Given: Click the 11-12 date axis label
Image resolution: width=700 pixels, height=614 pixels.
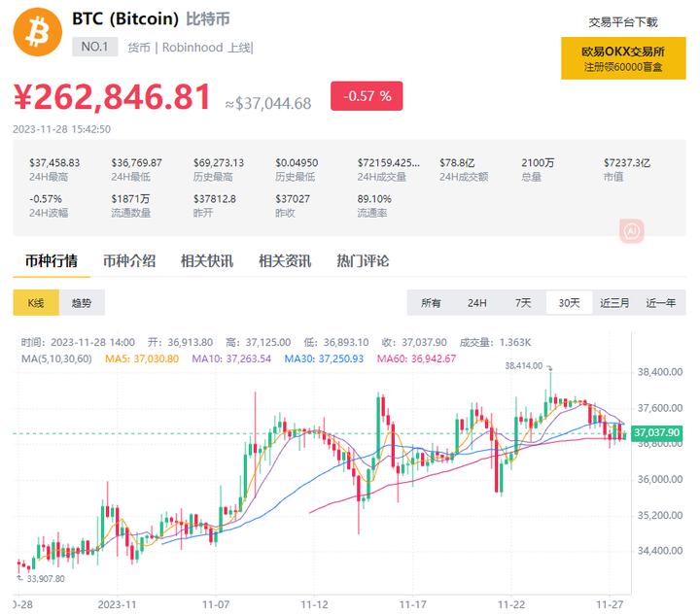Looking at the screenshot, I should coord(314,604).
